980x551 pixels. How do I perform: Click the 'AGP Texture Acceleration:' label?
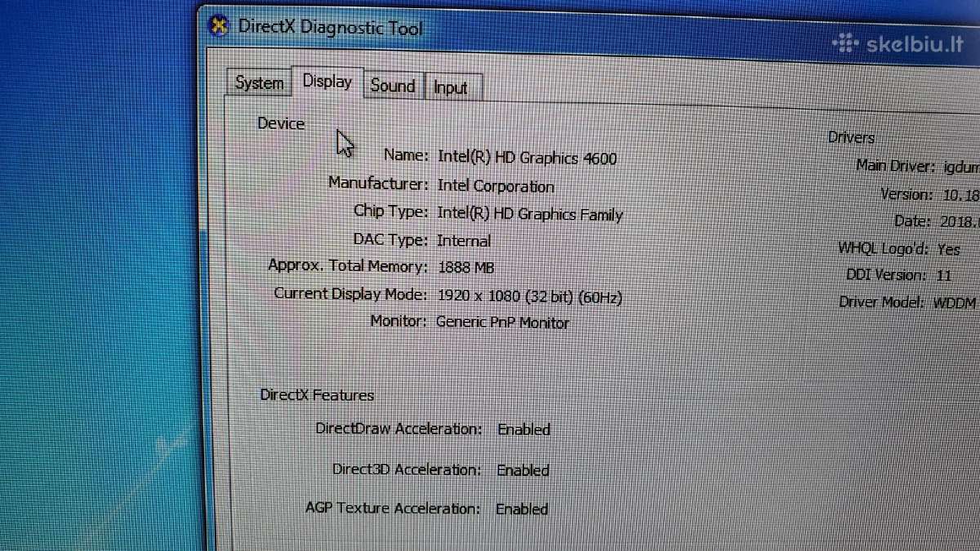393,508
